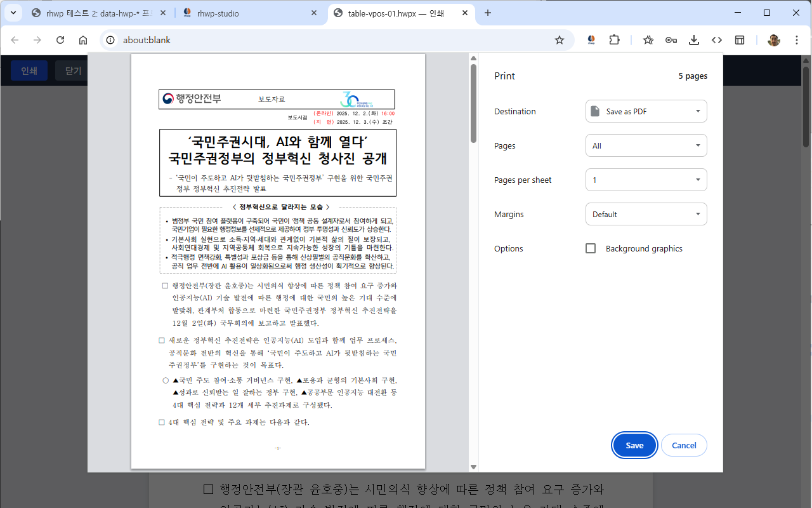This screenshot has width=812, height=508.
Task: Click the star-with-lines icon in the toolbar
Action: (x=648, y=40)
